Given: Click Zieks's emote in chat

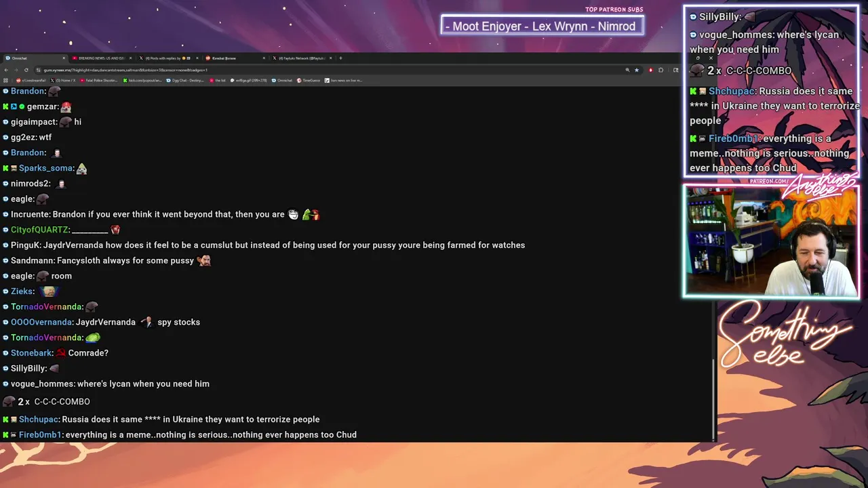Looking at the screenshot, I should 48,291.
